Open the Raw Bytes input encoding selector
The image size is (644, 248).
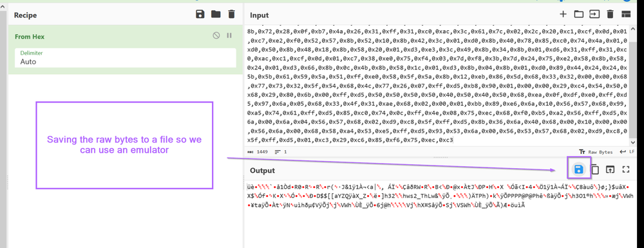tap(596, 152)
